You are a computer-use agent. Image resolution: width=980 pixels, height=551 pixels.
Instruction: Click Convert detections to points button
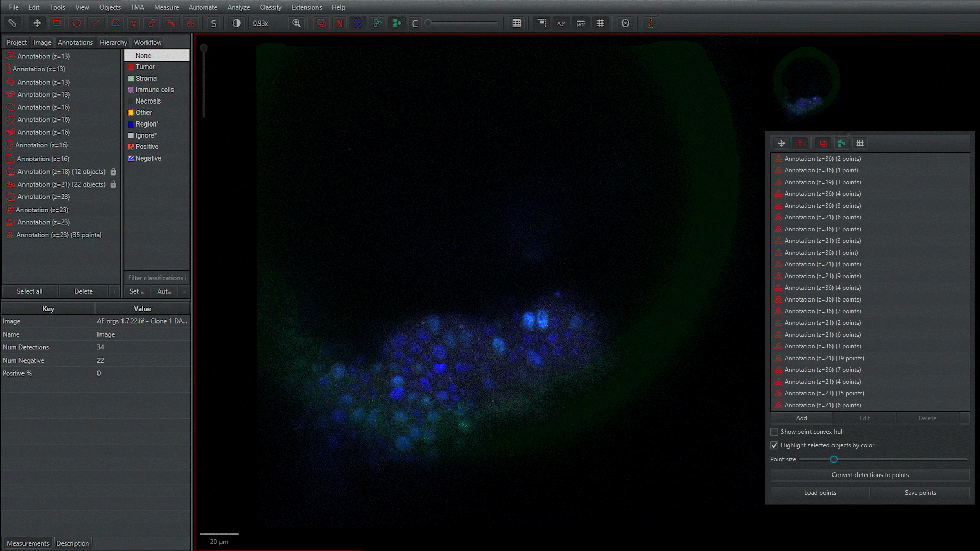[x=870, y=475]
